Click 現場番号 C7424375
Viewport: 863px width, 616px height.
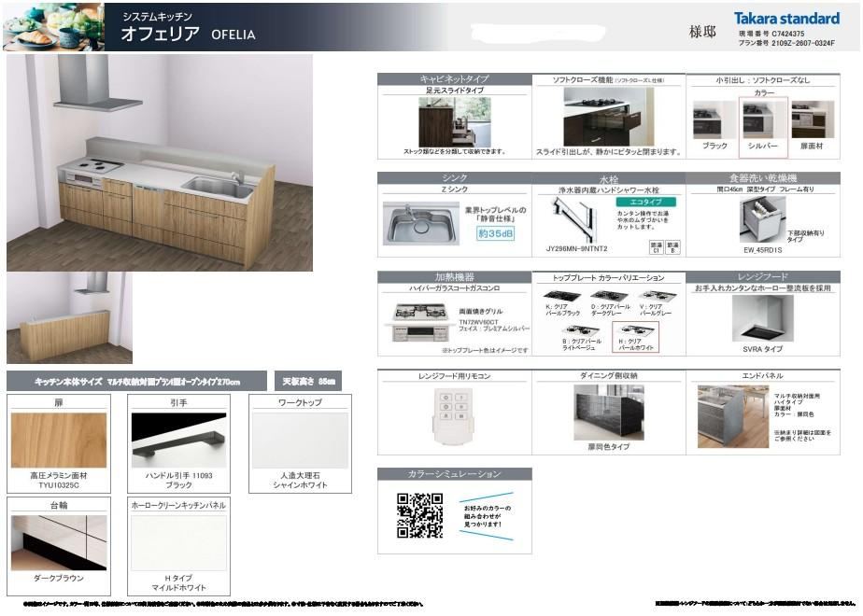(771, 35)
